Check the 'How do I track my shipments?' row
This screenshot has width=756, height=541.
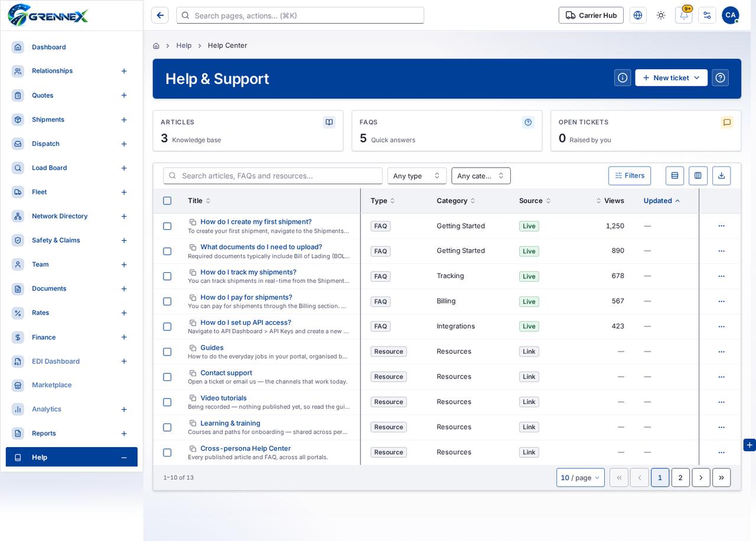tap(167, 276)
